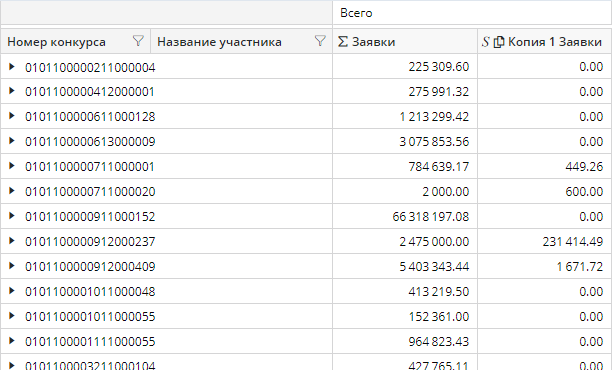This screenshot has height=370, width=612.
Task: Sort by Название участника column header
Action: (219, 42)
